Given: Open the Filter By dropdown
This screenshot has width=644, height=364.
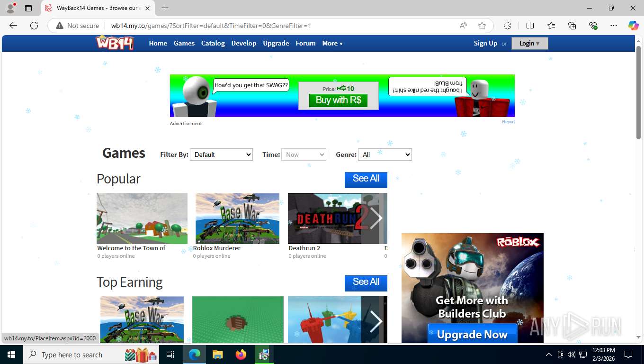Looking at the screenshot, I should [x=221, y=155].
